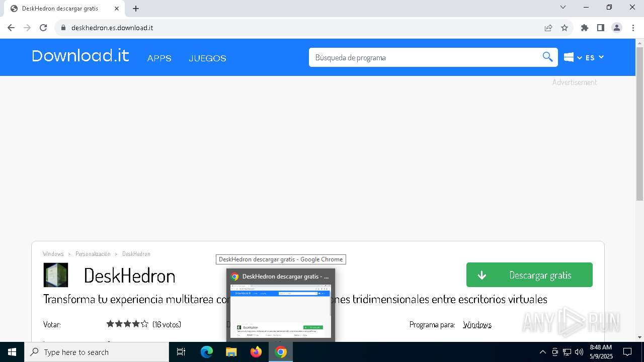Image resolution: width=644 pixels, height=362 pixels.
Task: Click the DeskHedron breadcrumb link
Action: coord(136,254)
